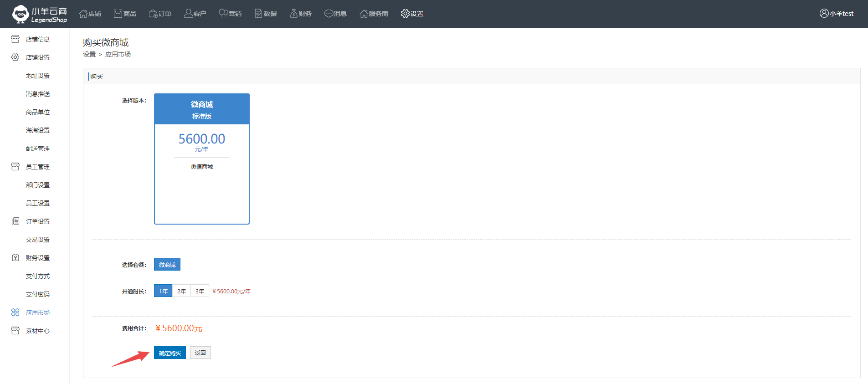Viewport: 868px width, 384px height.
Task: Click the 客户 person icon in navbar
Action: [x=188, y=14]
